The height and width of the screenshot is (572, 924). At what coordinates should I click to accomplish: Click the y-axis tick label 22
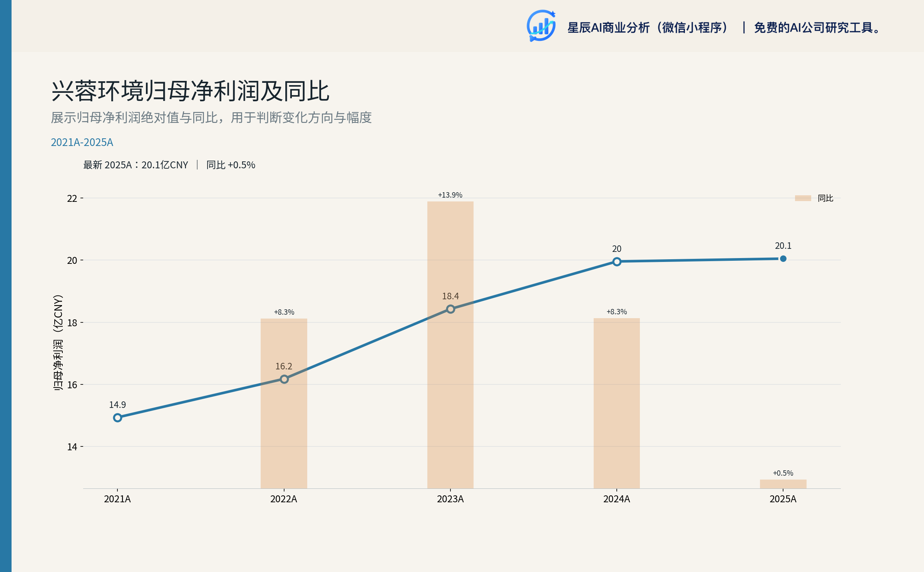[x=72, y=198]
